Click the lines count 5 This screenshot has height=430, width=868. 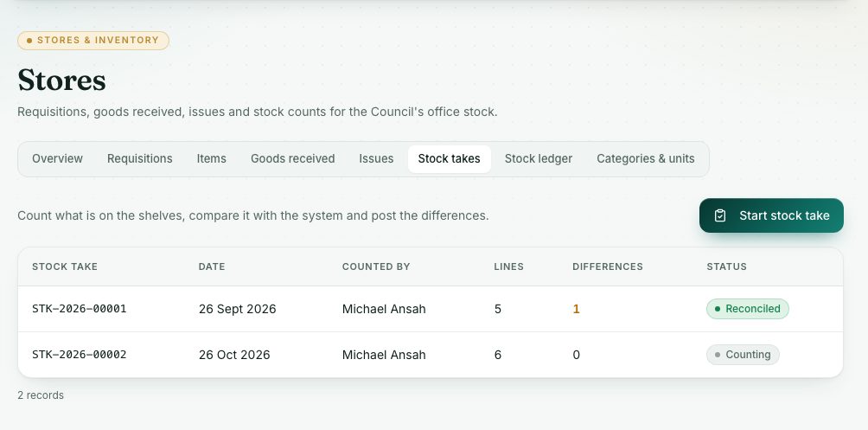[x=498, y=309]
